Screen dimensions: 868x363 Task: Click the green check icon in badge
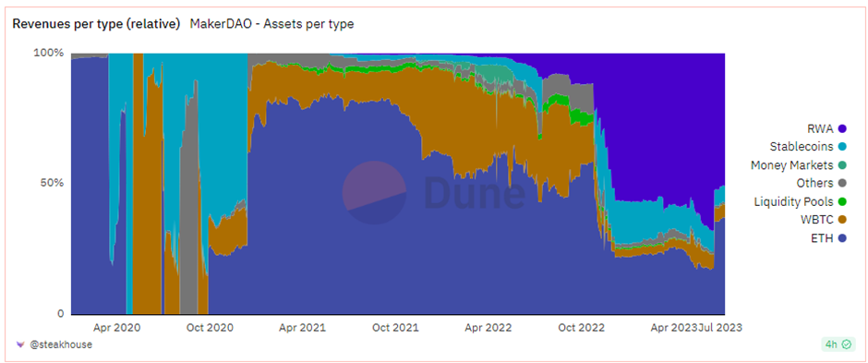coord(846,345)
